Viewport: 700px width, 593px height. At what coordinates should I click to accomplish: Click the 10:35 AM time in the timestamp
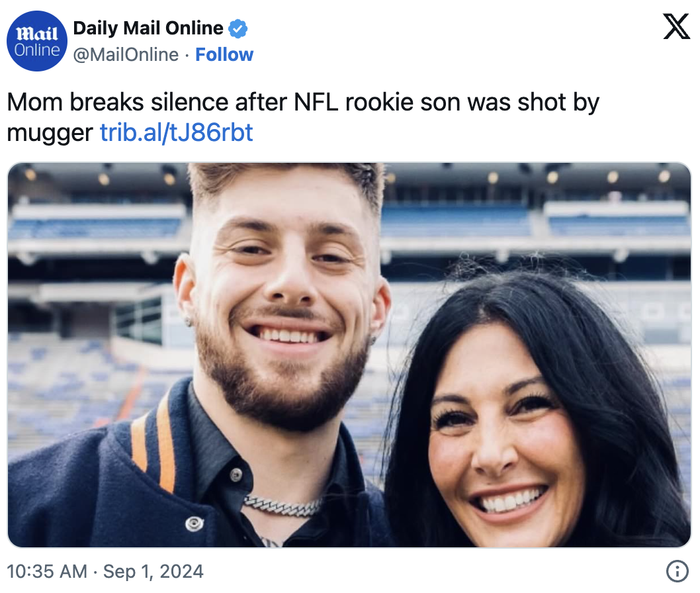46,571
